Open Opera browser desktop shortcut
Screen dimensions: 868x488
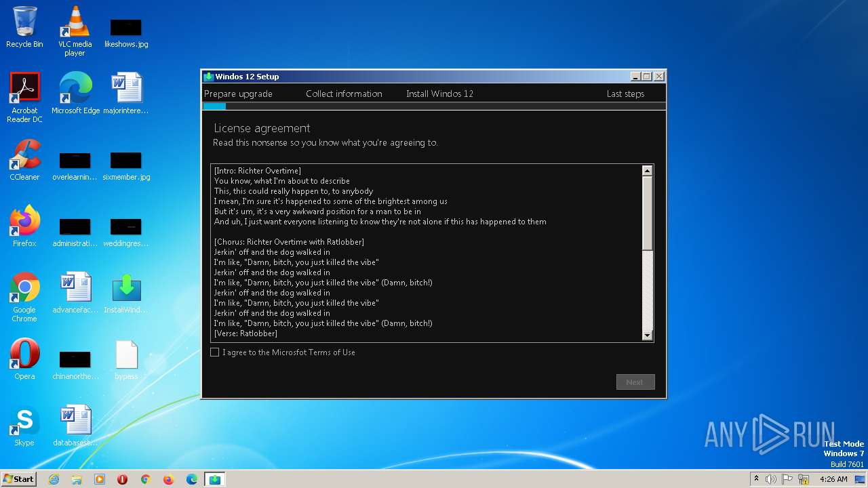point(24,359)
